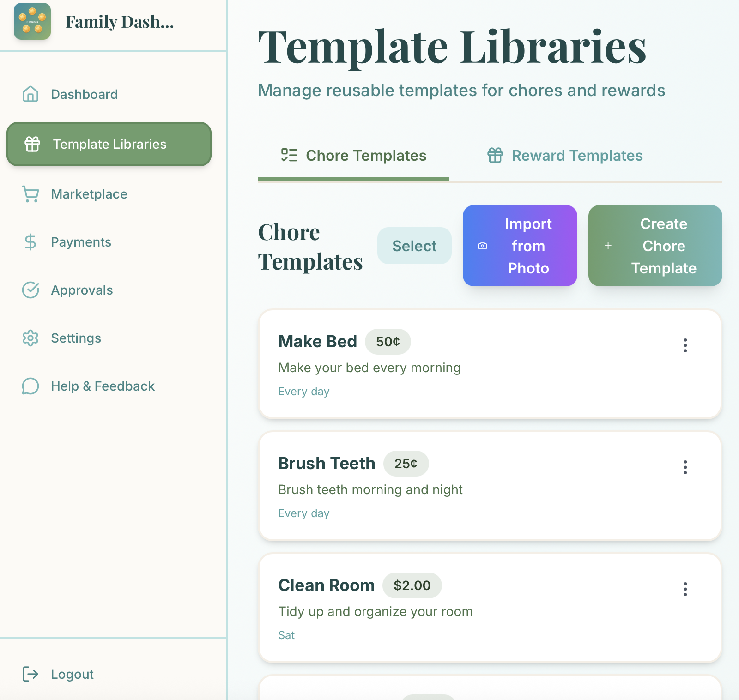Click the Select button
The image size is (739, 700).
coord(414,246)
